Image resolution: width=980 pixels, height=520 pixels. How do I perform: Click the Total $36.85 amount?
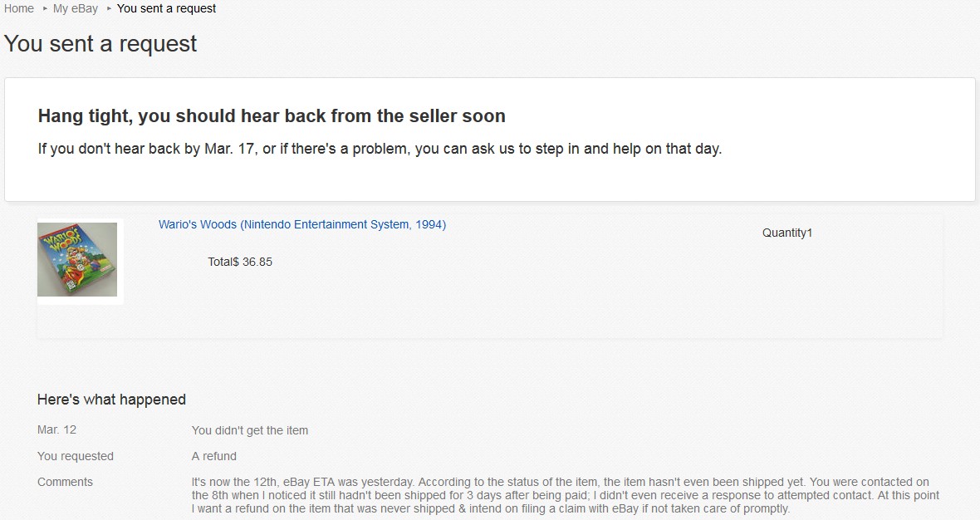(240, 262)
